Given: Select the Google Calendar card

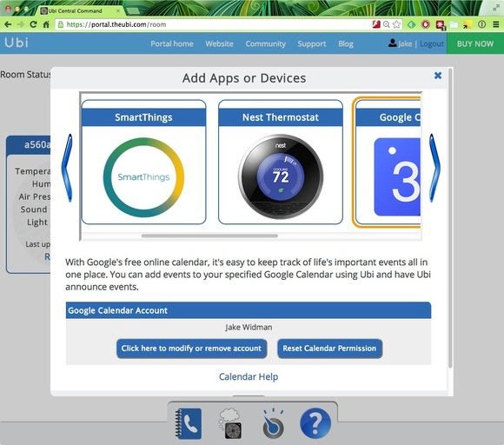Looking at the screenshot, I should [387, 162].
